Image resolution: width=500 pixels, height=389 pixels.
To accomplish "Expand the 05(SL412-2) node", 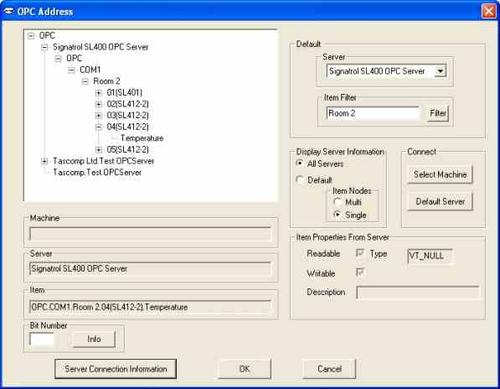I will click(99, 150).
